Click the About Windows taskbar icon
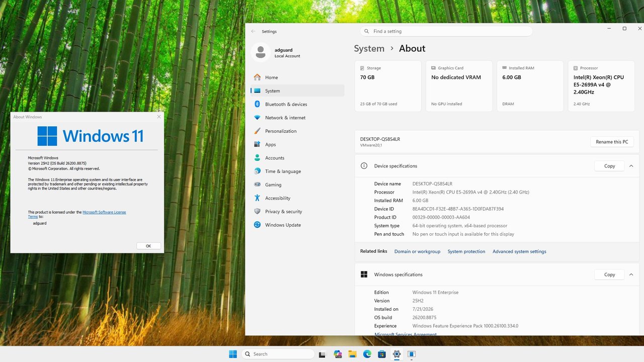This screenshot has width=644, height=362. point(412,354)
